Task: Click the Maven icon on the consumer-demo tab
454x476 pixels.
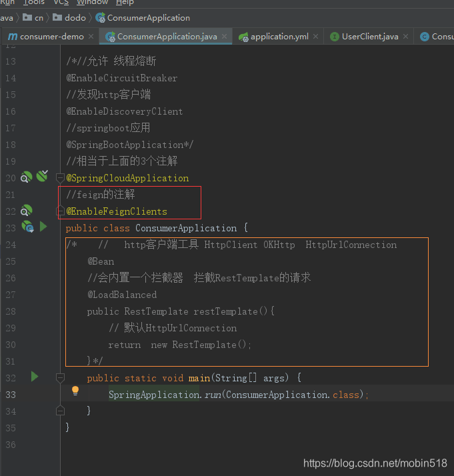Action: point(13,37)
